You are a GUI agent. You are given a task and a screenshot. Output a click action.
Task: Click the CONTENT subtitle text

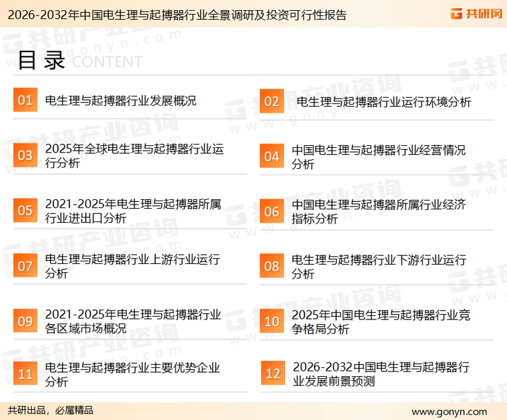pos(107,61)
